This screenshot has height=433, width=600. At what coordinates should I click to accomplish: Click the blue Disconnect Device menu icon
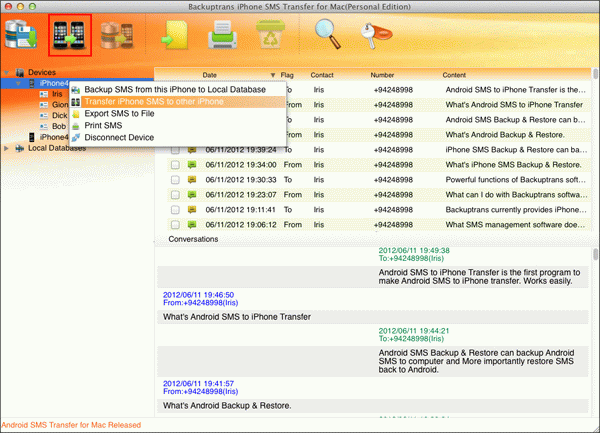pyautogui.click(x=76, y=138)
